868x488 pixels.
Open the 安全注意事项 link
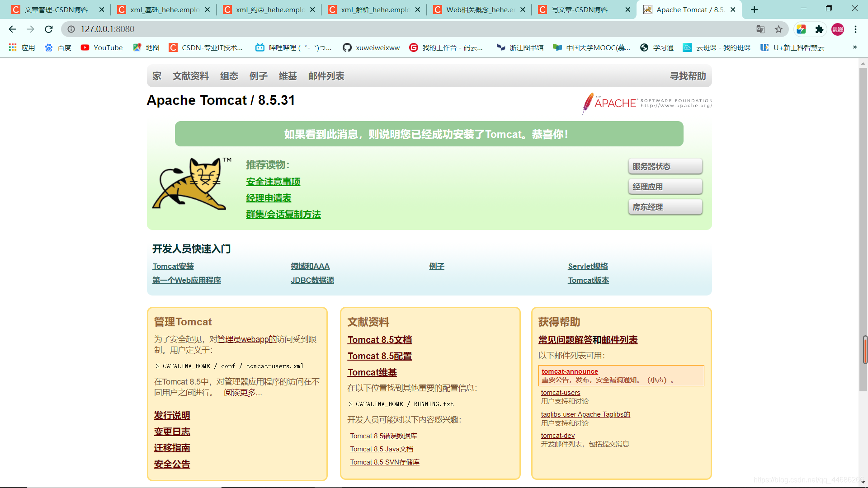pyautogui.click(x=273, y=182)
